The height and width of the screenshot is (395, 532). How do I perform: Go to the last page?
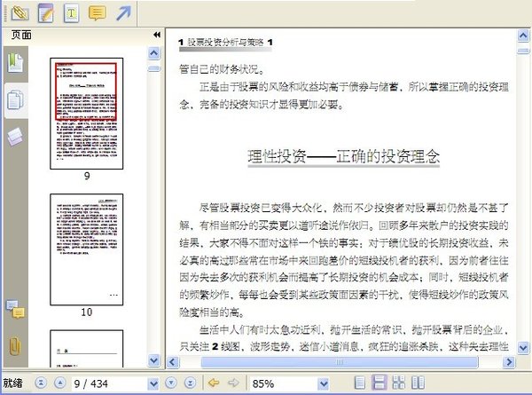pos(191,383)
